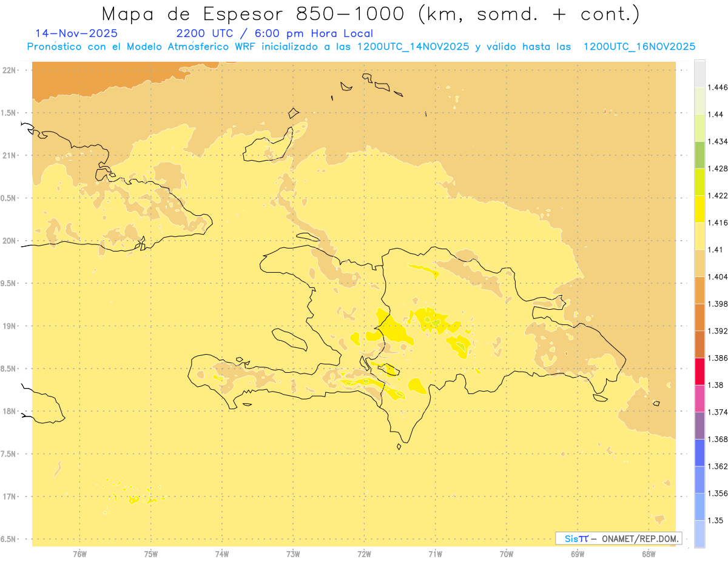Select the bright yellow swatch between 1.416 and 1.422
The width and height of the screenshot is (728, 562).
[699, 209]
